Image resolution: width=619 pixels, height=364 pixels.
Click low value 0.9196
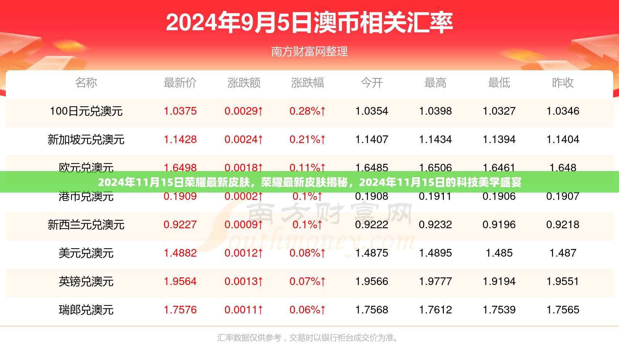499,225
